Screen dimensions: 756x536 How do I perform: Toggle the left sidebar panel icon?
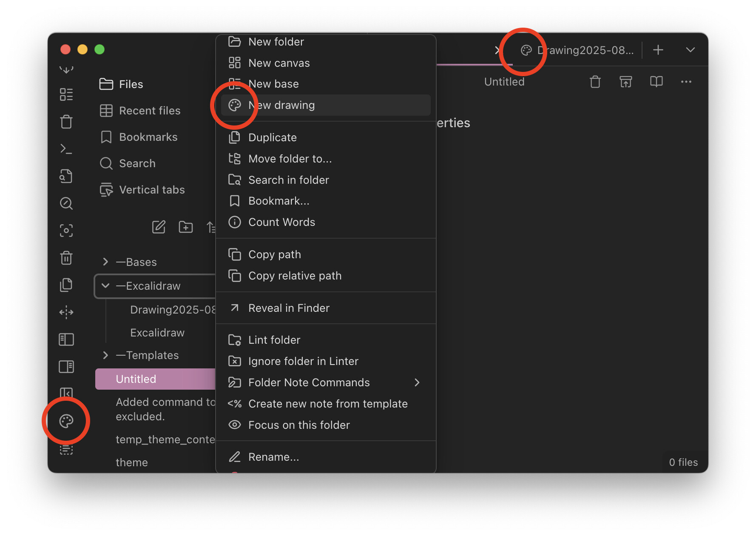(66, 339)
